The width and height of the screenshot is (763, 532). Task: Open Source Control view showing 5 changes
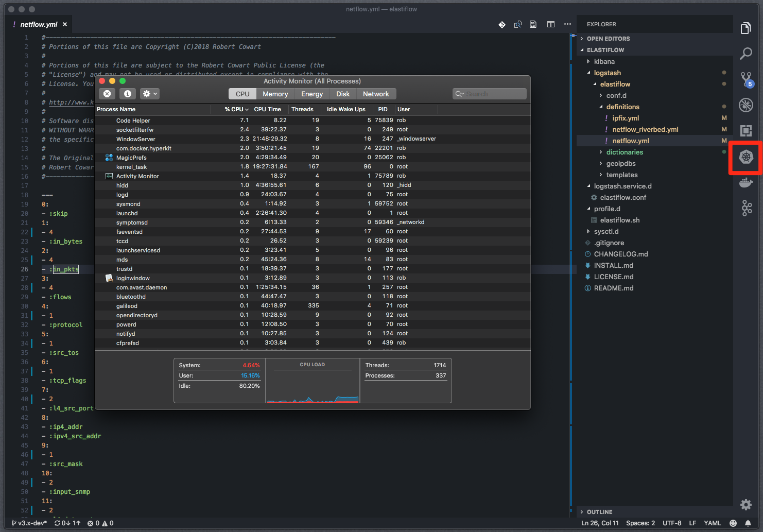click(746, 79)
